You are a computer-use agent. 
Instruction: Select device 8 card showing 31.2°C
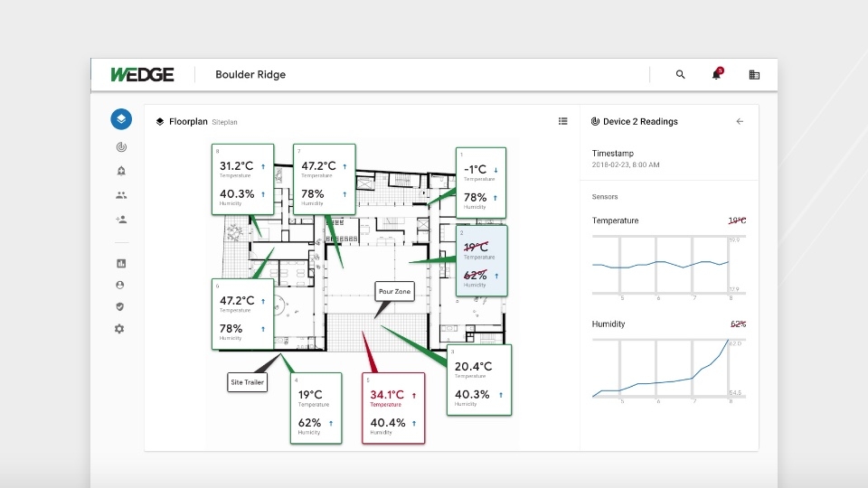(x=243, y=179)
